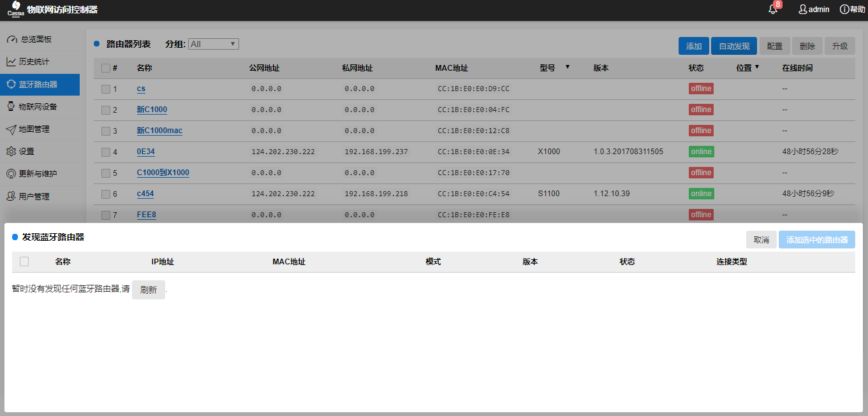Click the help info icon

point(844,10)
